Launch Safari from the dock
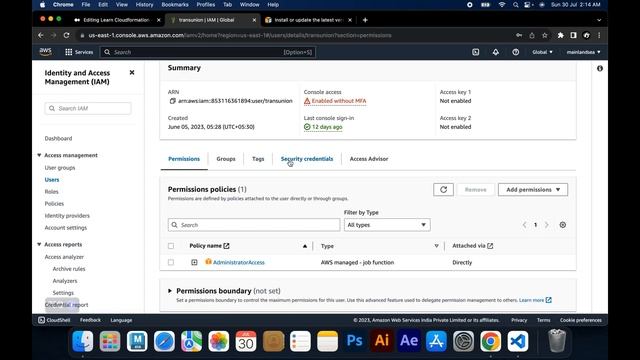The width and height of the screenshot is (640, 360). (164, 341)
